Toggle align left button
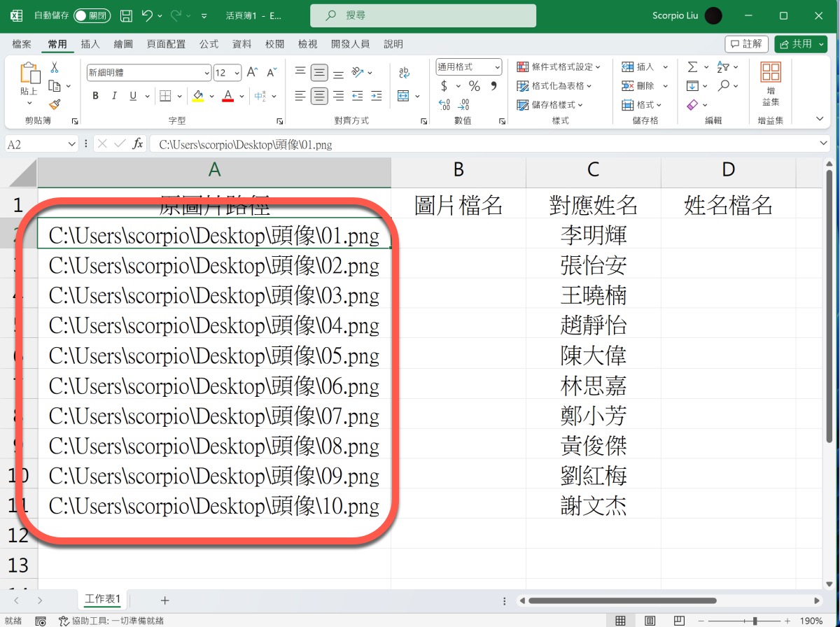Screen dimensions: 840x627 tap(300, 96)
